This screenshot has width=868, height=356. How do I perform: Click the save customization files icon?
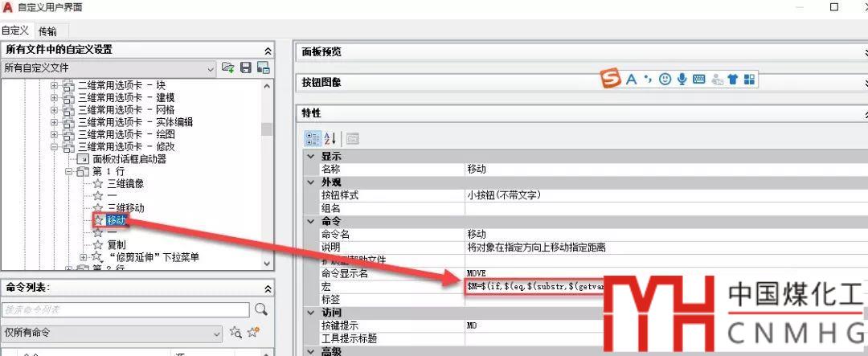tap(246, 68)
